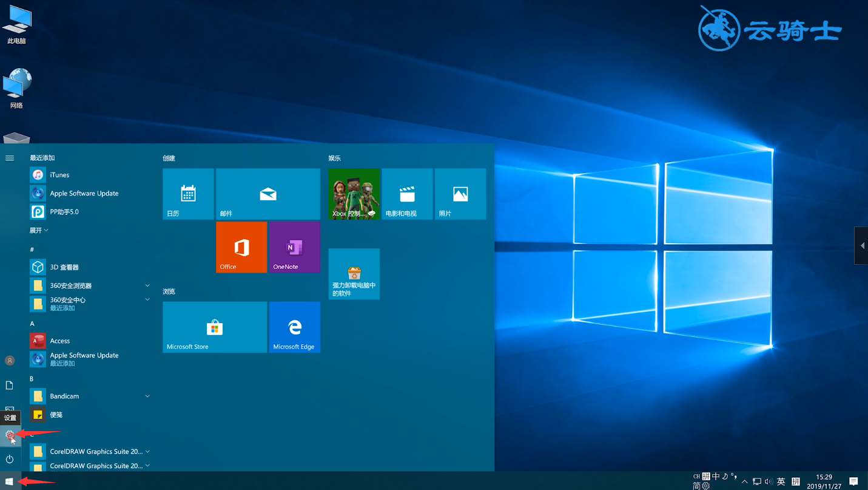Screen dimensions: 868x490
Task: Toggle 中 Chinese mode on IME bar
Action: tap(716, 477)
